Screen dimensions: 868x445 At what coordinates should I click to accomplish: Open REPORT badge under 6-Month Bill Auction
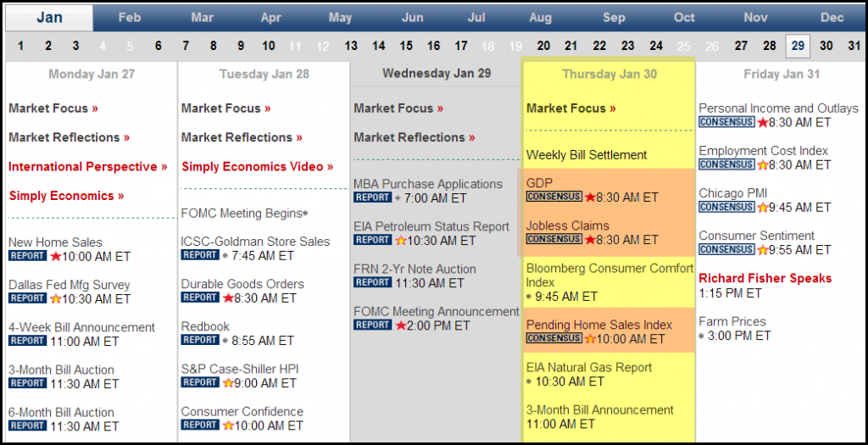[x=28, y=426]
